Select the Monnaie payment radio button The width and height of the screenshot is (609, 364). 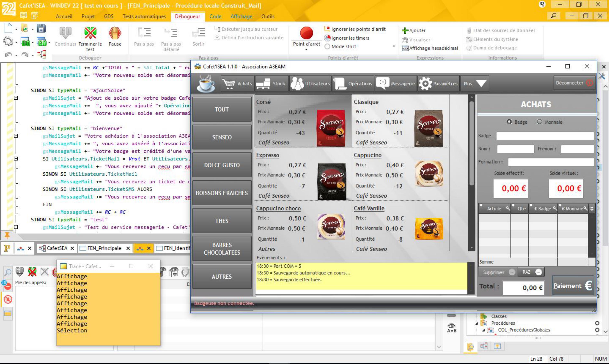[x=539, y=122]
